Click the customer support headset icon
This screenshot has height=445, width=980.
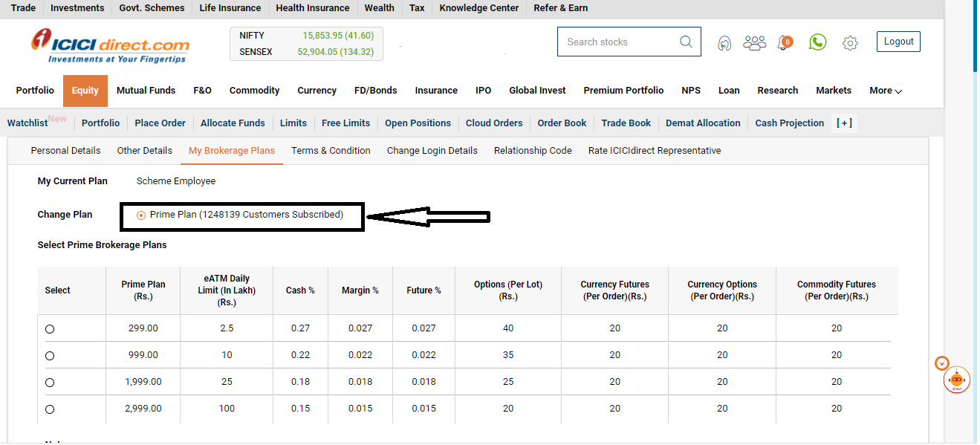point(724,43)
